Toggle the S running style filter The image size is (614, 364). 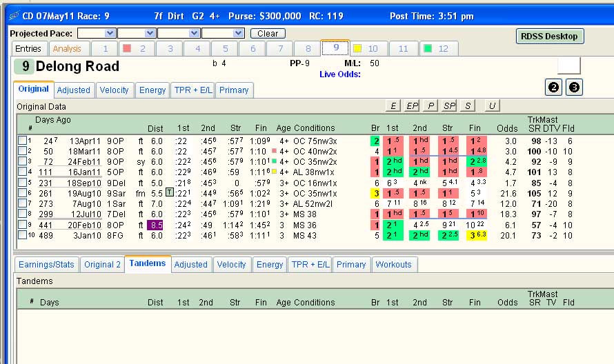[x=468, y=105]
